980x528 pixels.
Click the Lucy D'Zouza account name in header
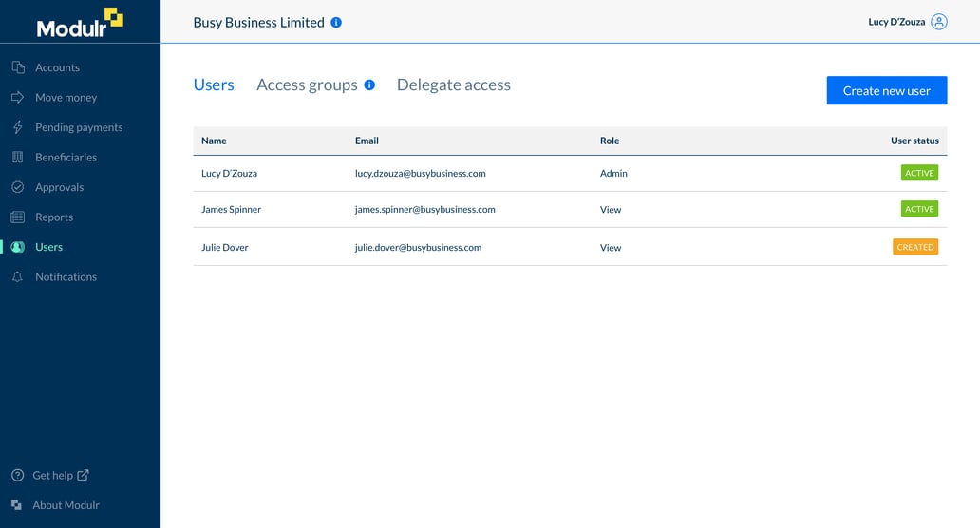[x=896, y=22]
